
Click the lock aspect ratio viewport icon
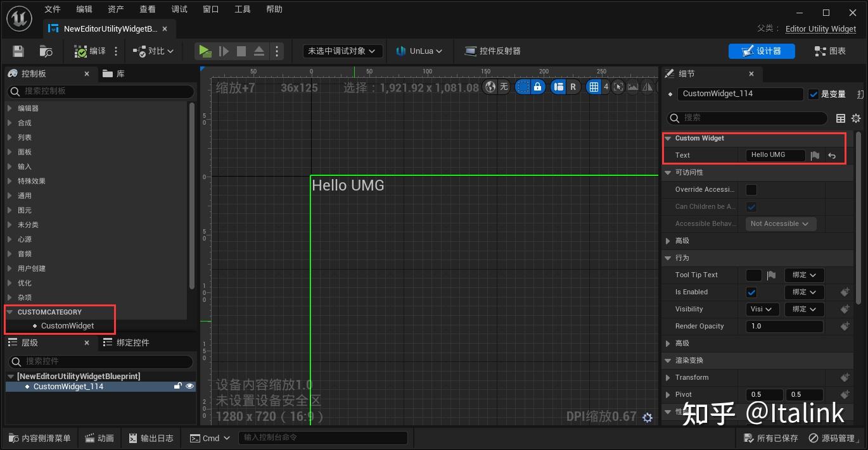point(538,87)
